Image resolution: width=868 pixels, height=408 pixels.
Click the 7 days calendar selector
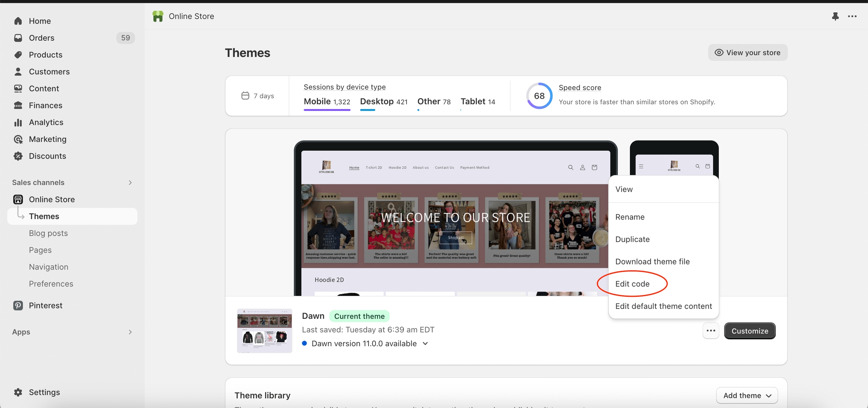click(258, 96)
